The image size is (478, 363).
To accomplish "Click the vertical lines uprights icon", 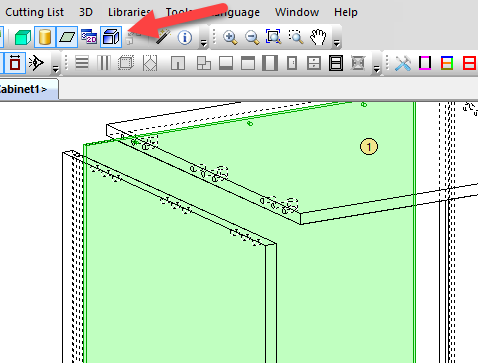I will click(104, 62).
